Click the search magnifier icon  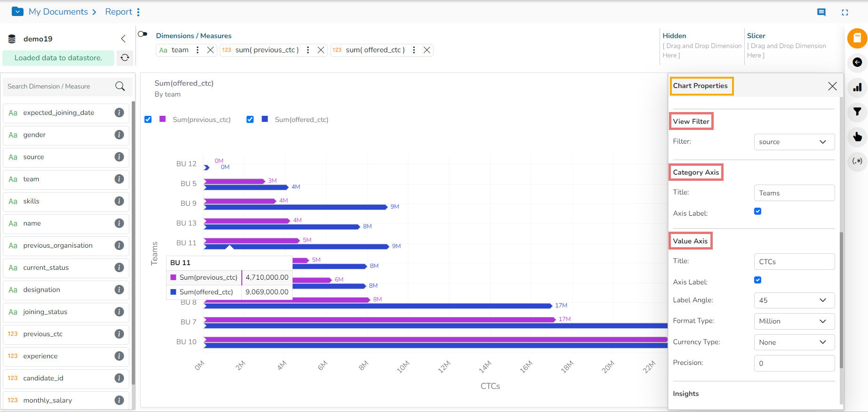(120, 86)
